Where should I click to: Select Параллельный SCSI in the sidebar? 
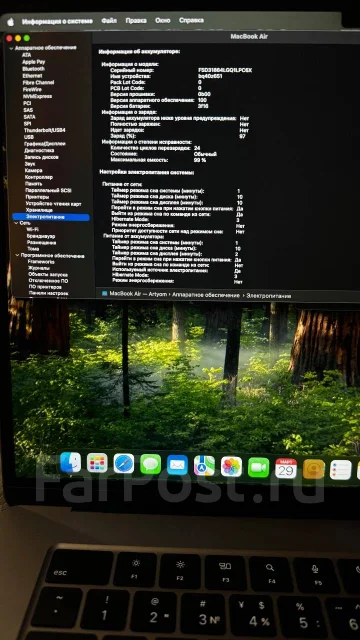[48, 190]
